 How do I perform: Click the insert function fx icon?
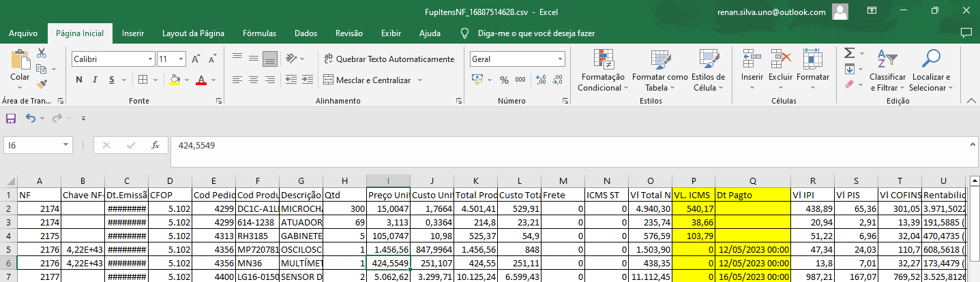click(x=155, y=145)
